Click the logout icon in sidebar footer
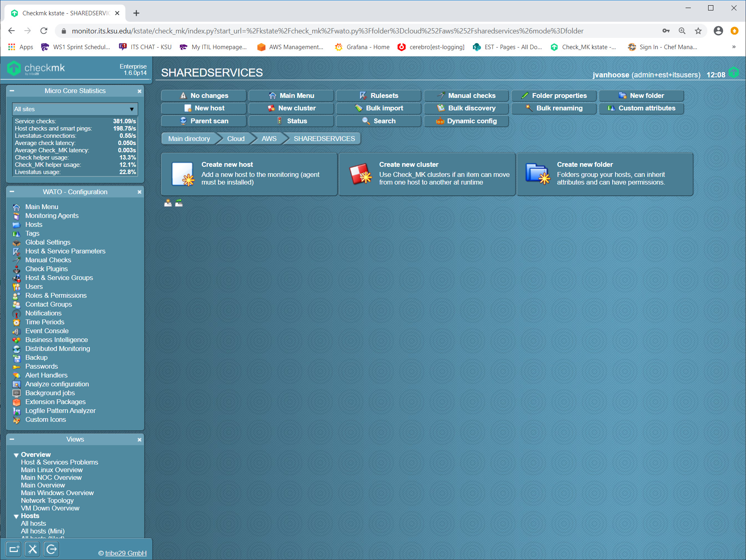 tap(52, 549)
